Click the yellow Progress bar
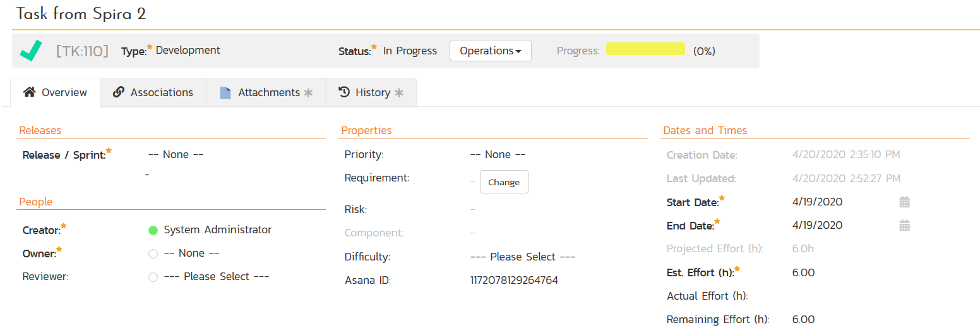This screenshot has height=330, width=980. tap(645, 49)
